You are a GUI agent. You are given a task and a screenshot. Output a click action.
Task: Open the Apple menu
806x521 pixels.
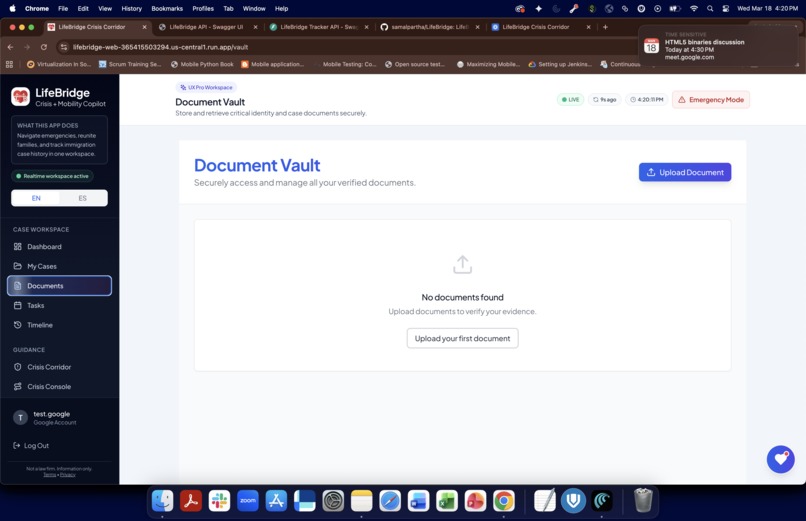[x=12, y=8]
